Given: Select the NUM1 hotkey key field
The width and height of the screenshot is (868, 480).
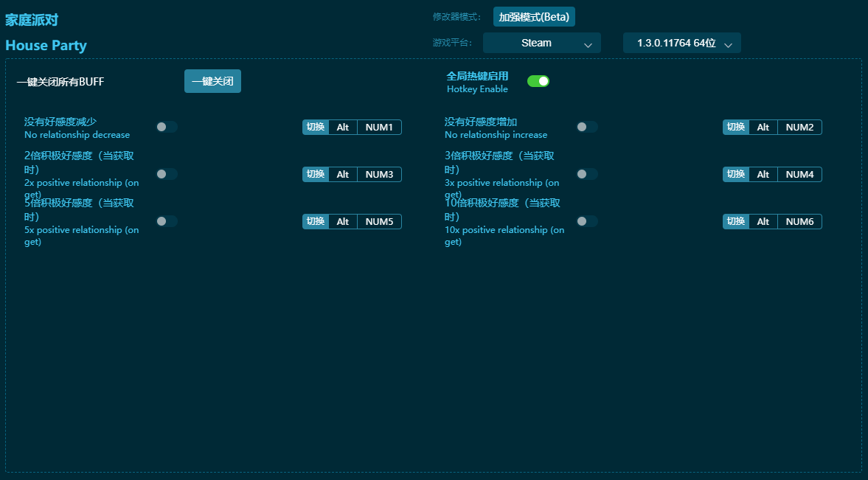Looking at the screenshot, I should [x=379, y=127].
